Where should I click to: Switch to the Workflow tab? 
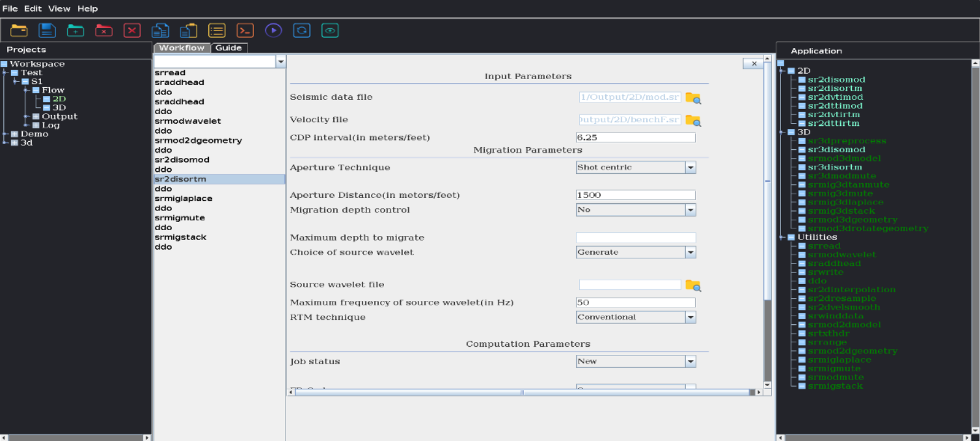click(x=181, y=48)
